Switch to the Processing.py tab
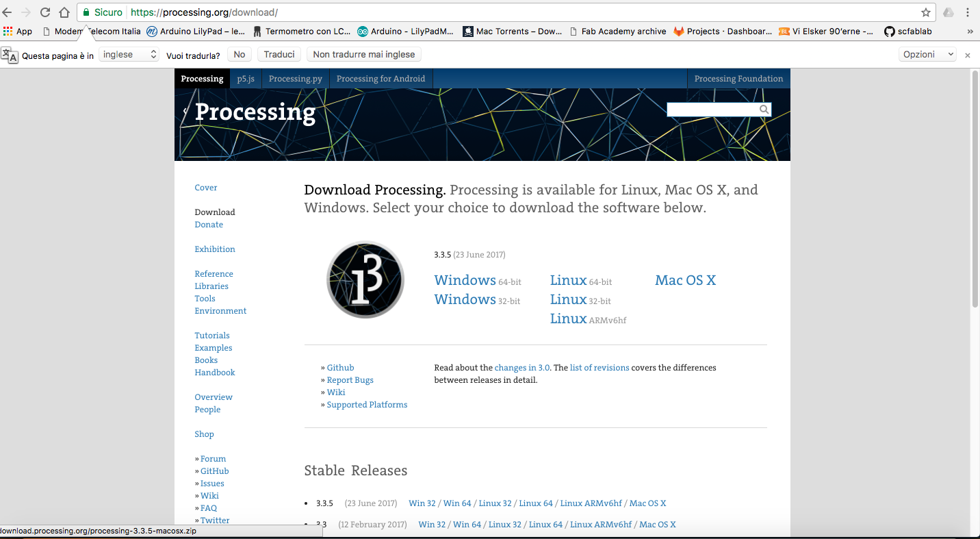This screenshot has height=539, width=980. (296, 79)
